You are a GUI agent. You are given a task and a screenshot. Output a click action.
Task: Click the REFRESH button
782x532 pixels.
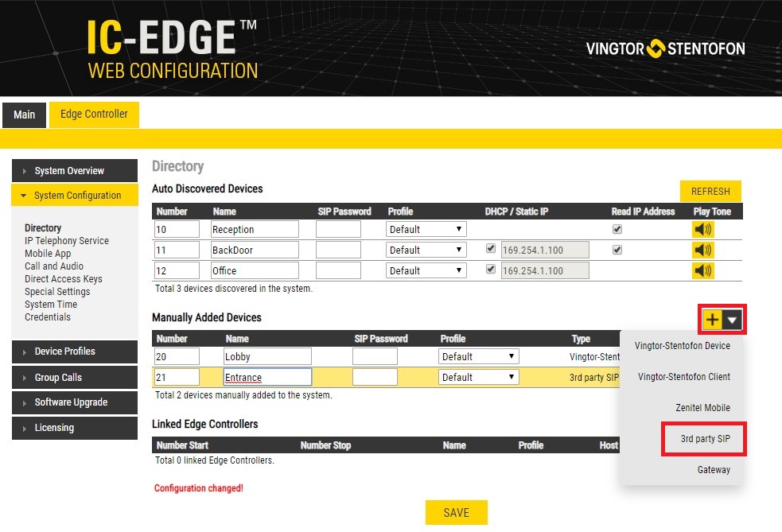coord(710,192)
